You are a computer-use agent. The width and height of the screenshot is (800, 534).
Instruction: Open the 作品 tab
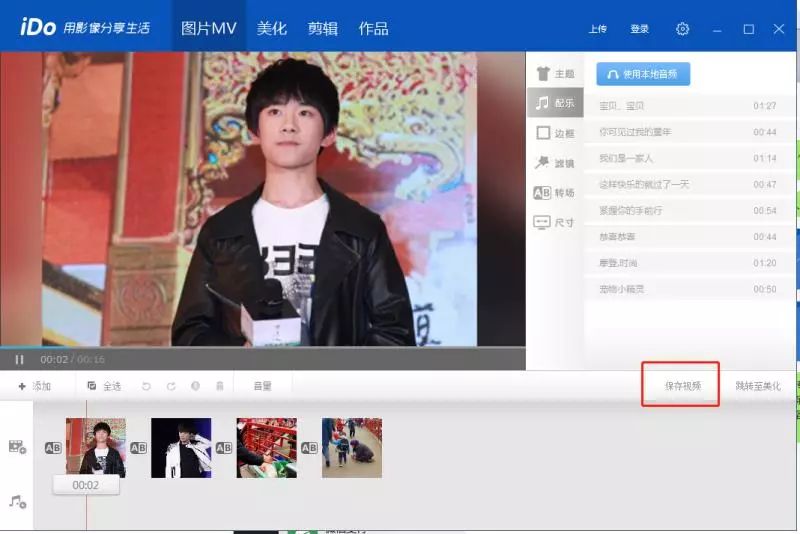tap(373, 29)
